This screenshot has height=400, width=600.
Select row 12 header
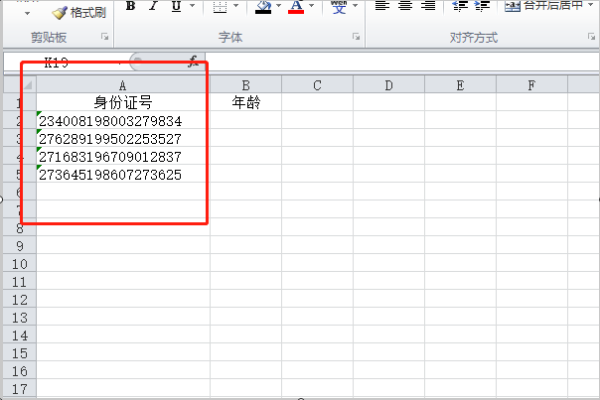[20, 300]
